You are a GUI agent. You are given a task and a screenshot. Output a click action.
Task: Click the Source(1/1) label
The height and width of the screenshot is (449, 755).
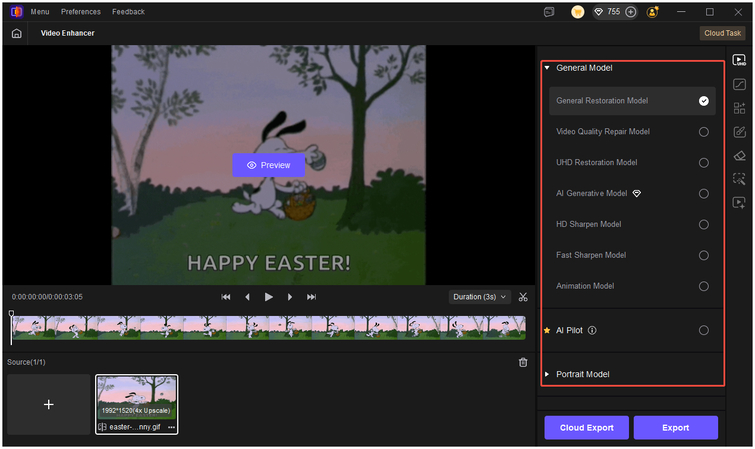tap(26, 362)
